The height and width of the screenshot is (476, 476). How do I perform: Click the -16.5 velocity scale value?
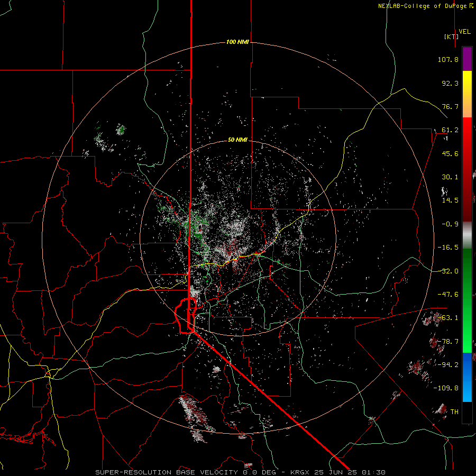point(448,248)
